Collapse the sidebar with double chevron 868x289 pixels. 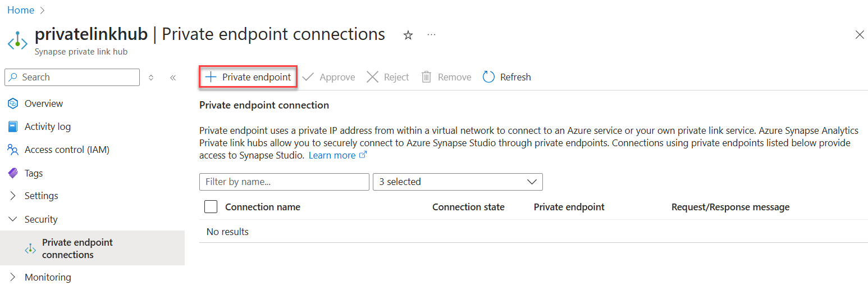tap(173, 78)
